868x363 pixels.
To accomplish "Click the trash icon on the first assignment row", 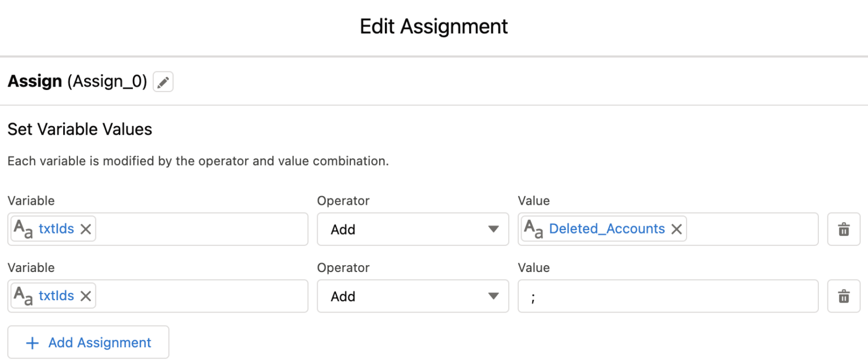I will coord(843,229).
